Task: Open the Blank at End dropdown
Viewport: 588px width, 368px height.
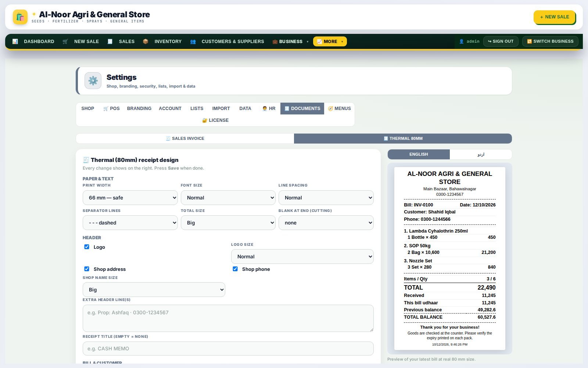Action: (326, 223)
